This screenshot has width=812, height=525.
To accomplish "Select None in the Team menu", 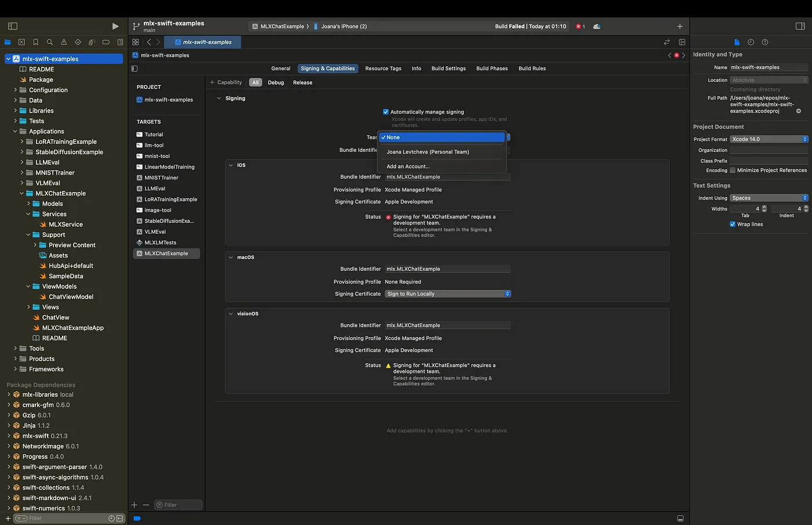I will [x=442, y=137].
